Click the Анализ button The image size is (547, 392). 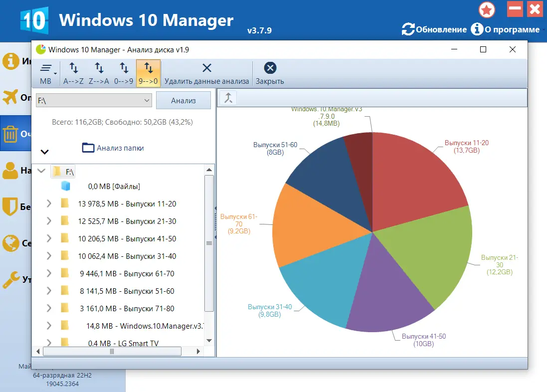click(x=183, y=101)
